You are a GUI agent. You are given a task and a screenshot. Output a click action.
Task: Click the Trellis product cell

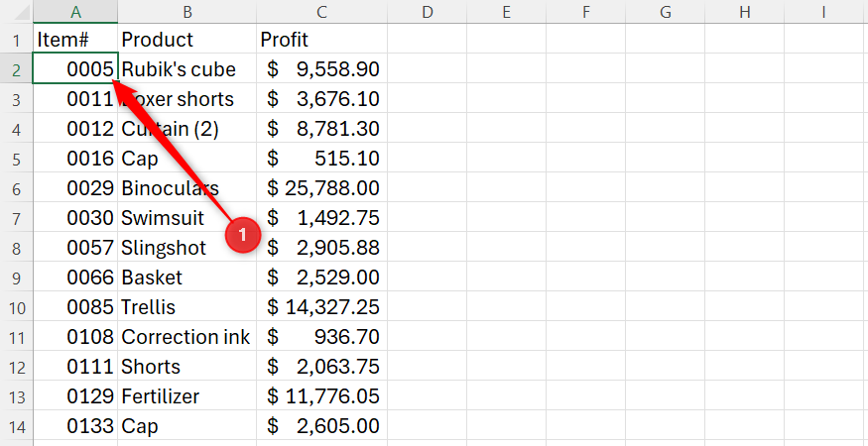[x=187, y=307]
